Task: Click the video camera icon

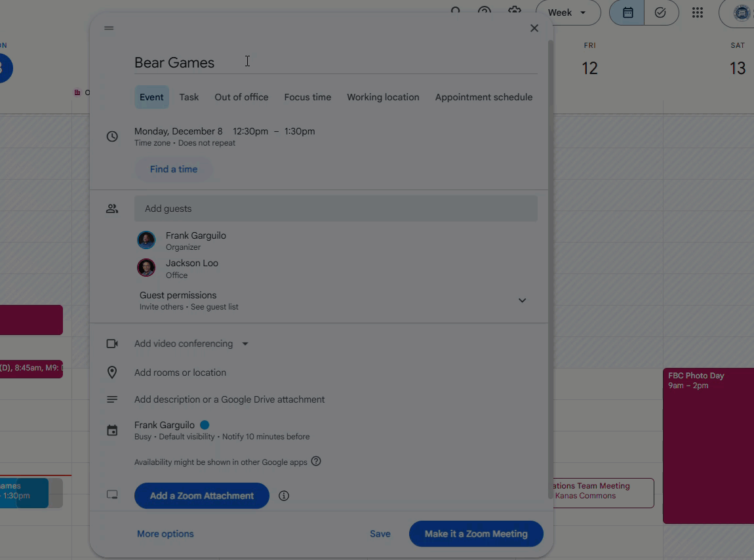Action: pos(112,344)
